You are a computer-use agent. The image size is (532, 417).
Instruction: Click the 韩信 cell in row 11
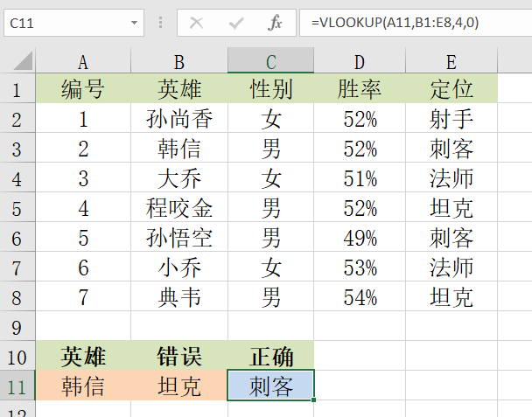coord(83,386)
